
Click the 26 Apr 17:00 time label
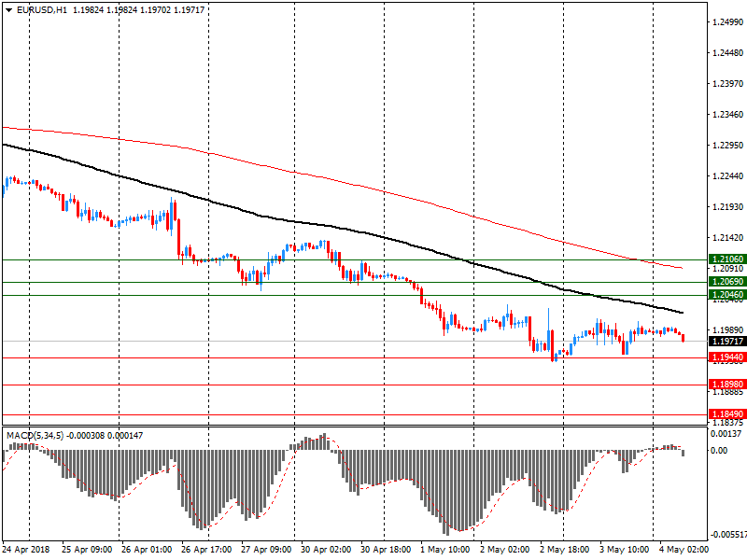point(206,550)
